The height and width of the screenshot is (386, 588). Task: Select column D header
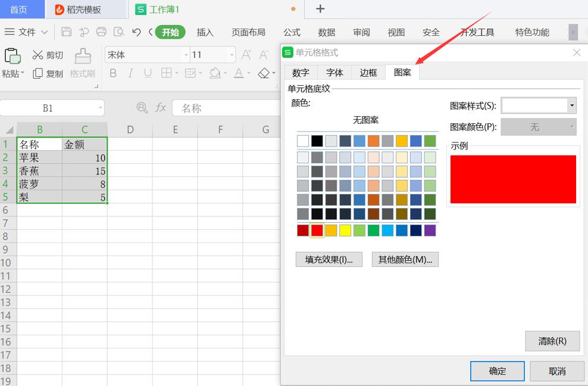130,129
